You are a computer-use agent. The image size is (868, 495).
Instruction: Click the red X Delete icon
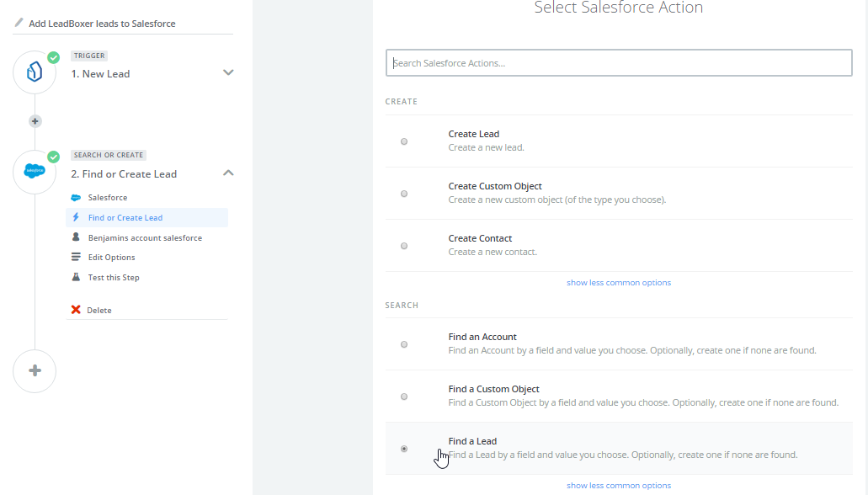coord(76,310)
